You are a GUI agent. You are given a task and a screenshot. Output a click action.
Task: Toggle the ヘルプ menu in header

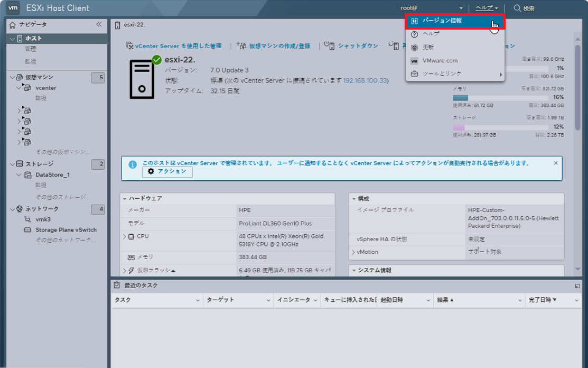(487, 8)
